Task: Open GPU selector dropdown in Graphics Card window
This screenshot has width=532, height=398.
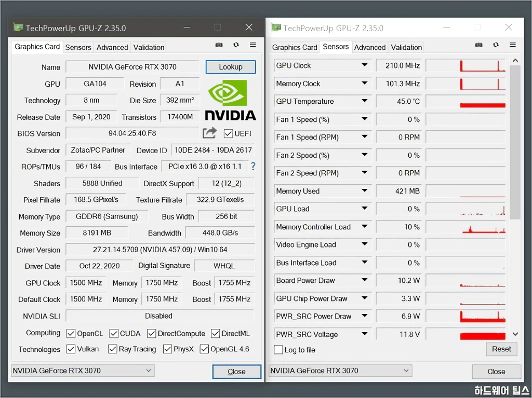Action: point(83,370)
